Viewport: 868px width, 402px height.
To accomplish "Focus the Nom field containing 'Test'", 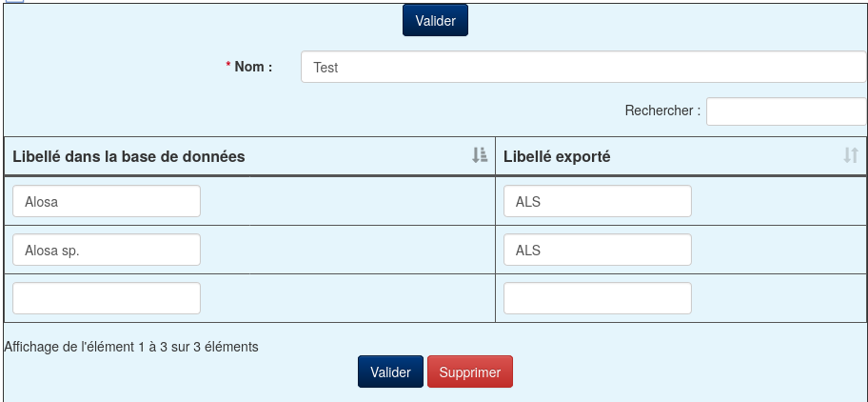I will (584, 67).
